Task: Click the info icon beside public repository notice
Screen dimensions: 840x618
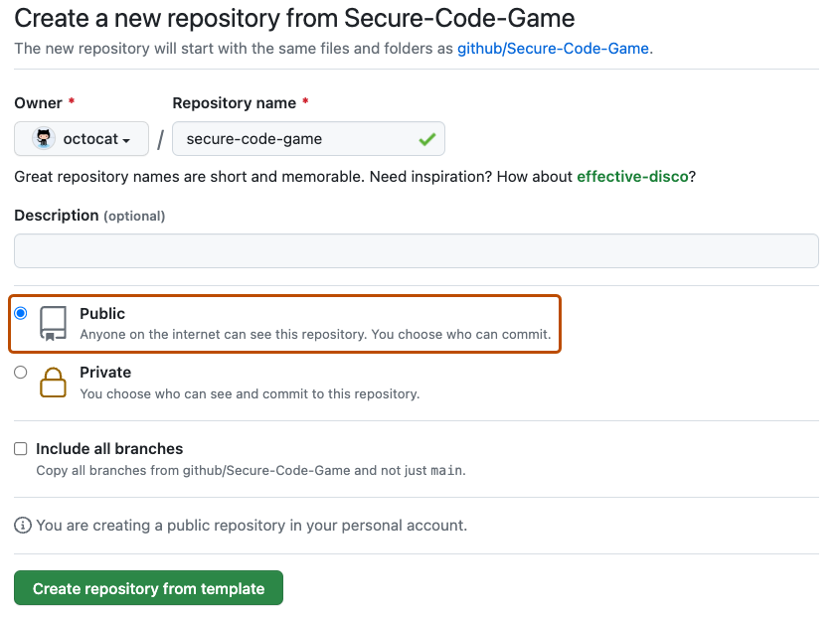Action: coord(23,525)
